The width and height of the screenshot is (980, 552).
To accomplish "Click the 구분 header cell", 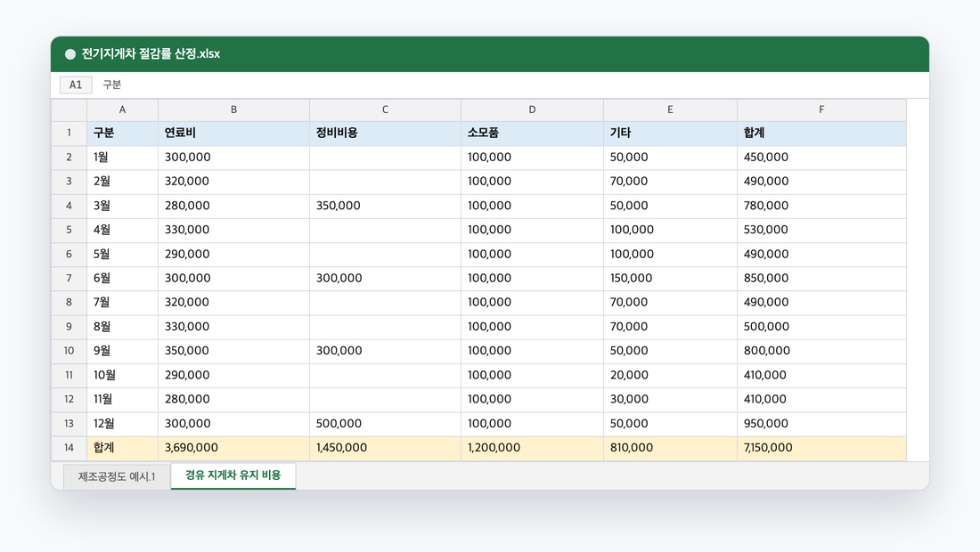I will click(123, 133).
